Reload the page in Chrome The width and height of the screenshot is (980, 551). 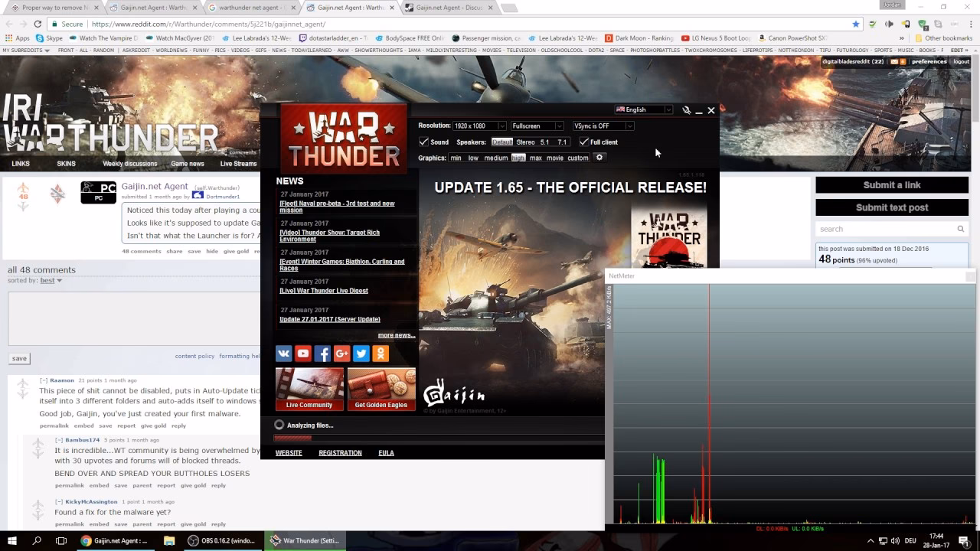point(37,24)
